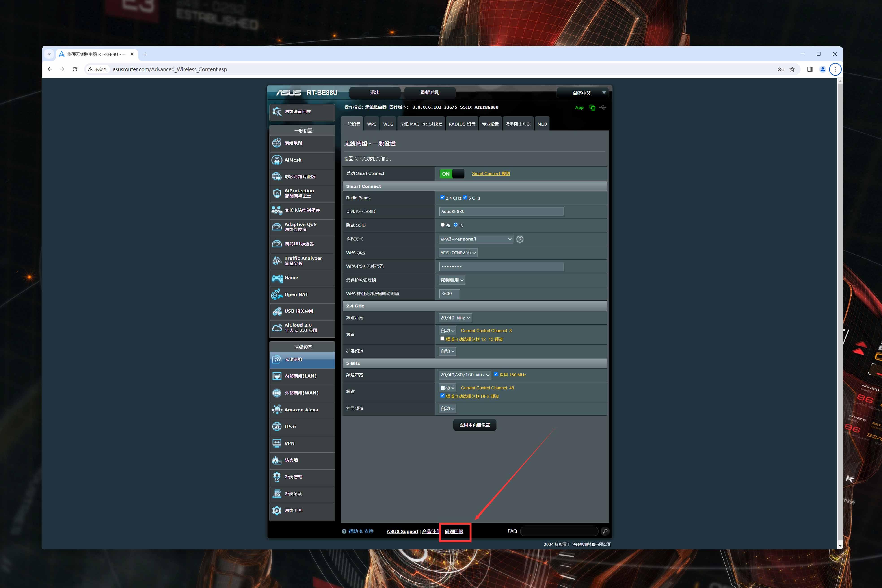The height and width of the screenshot is (588, 882).
Task: Open the AiMesh sidebar icon
Action: pyautogui.click(x=277, y=160)
